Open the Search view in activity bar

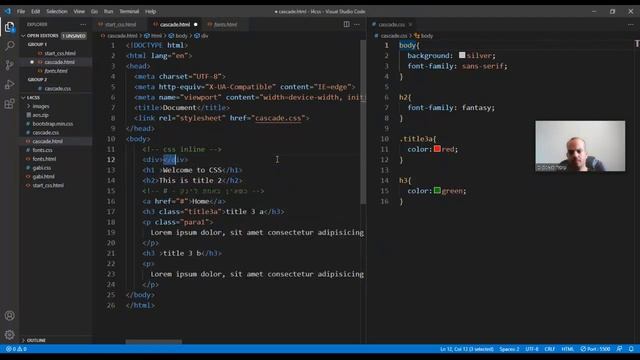coord(9,45)
